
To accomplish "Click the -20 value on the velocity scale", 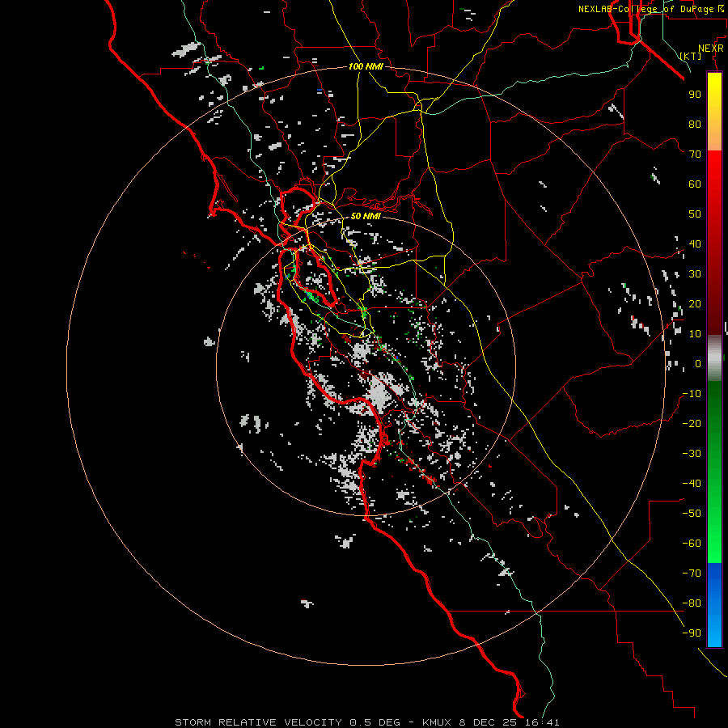I will [x=692, y=423].
